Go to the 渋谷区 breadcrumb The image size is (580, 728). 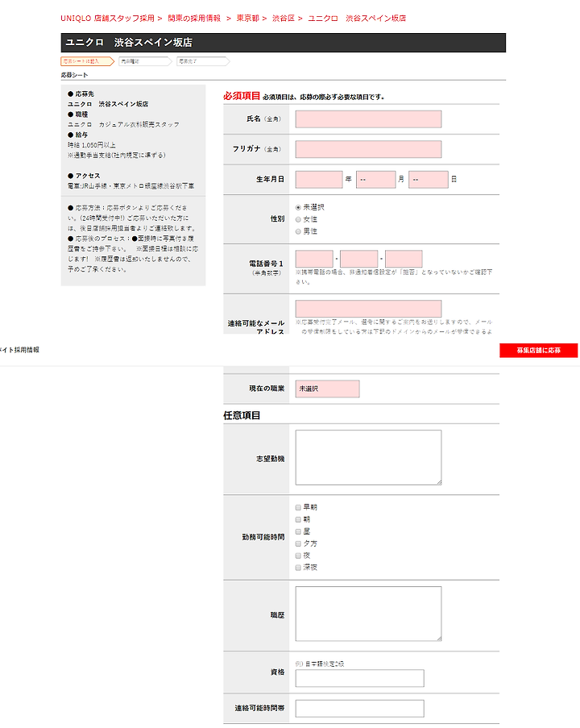(x=284, y=18)
